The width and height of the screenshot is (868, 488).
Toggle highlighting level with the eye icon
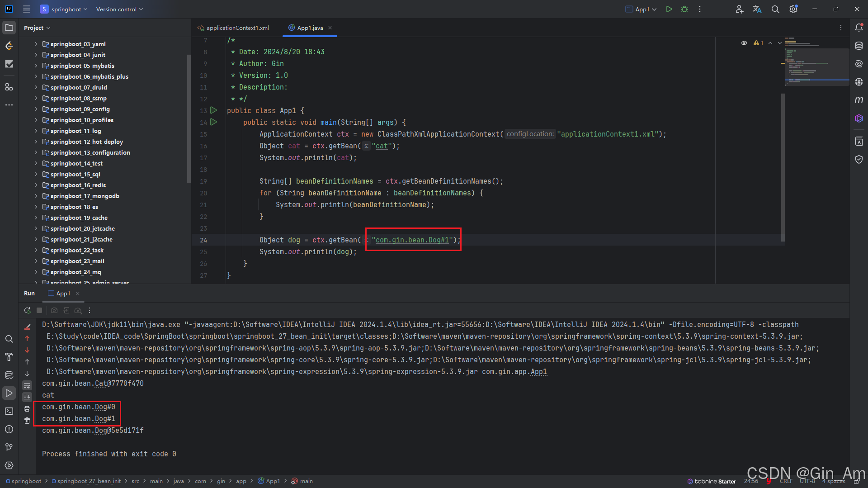[744, 43]
